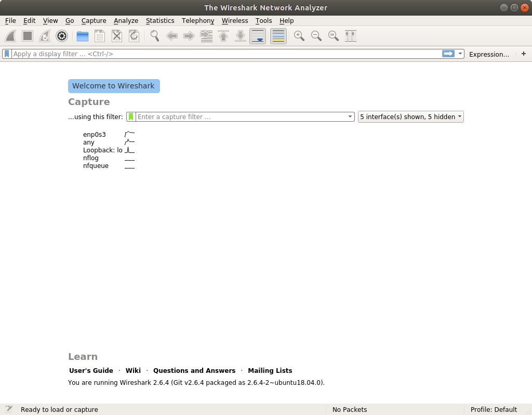Focus the capture filter input field
Viewport: 532px width, 415px height.
[241, 117]
